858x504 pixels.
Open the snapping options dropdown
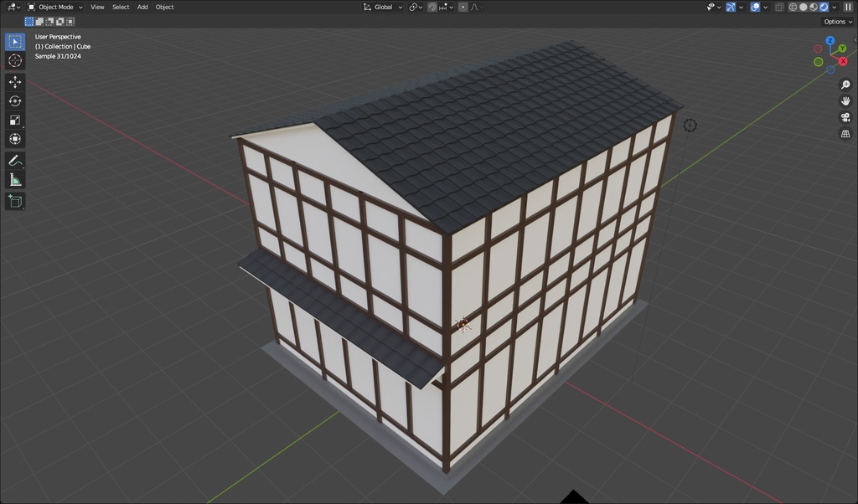(x=446, y=7)
